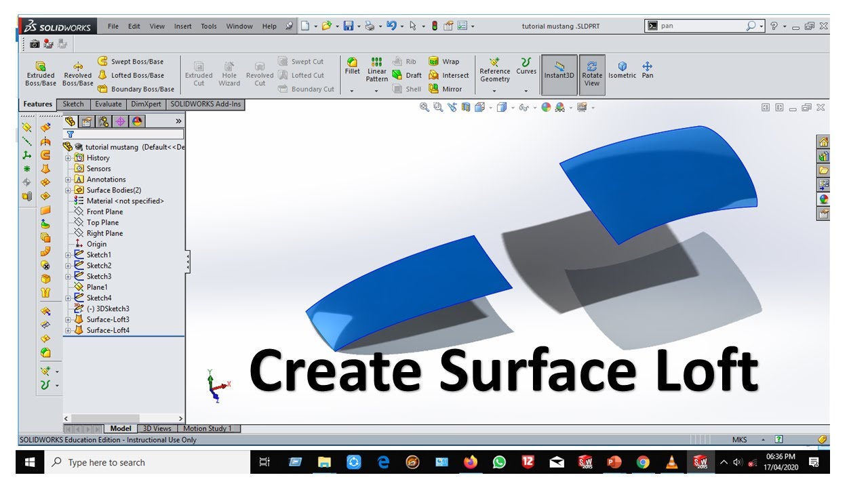Image resolution: width=868 pixels, height=488 pixels.
Task: Click the Save icon in top toolbar
Action: point(348,26)
